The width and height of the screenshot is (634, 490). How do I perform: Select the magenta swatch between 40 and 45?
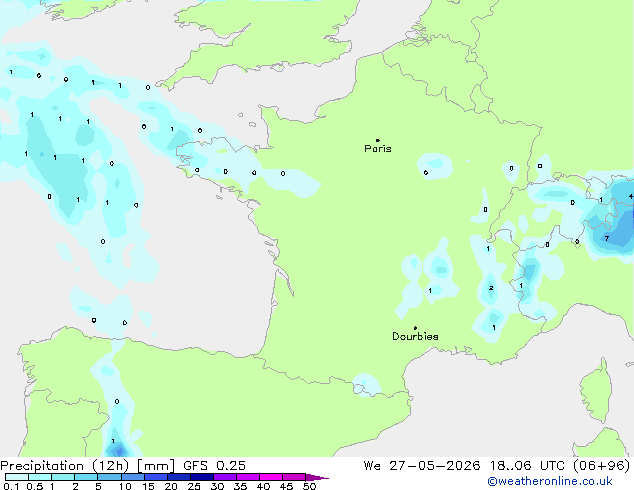pyautogui.click(x=271, y=477)
